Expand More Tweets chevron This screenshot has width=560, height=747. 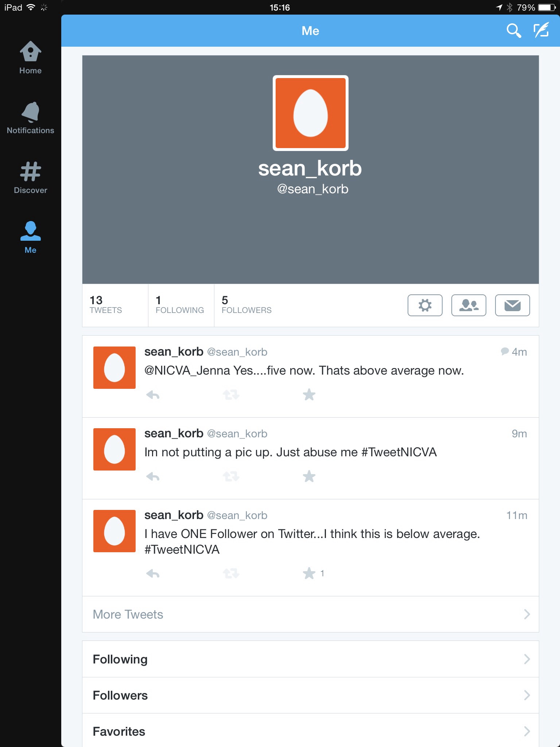[x=526, y=614]
